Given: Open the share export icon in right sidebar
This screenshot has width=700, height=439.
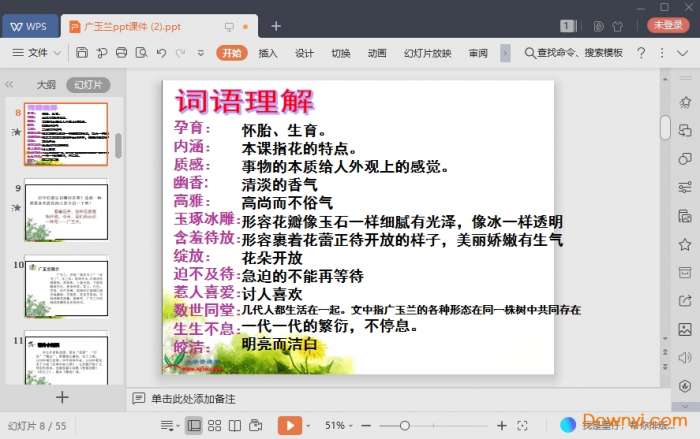Looking at the screenshot, I should [x=685, y=301].
